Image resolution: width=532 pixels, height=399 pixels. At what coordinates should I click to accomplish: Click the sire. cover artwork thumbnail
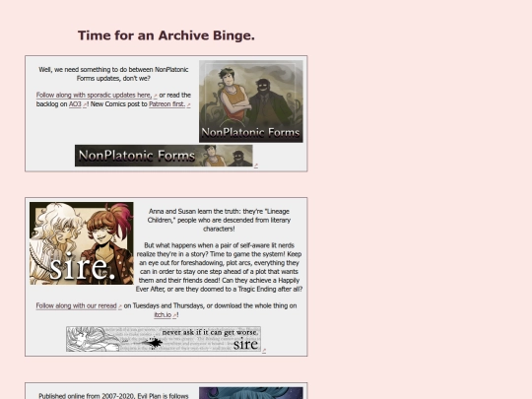[82, 243]
